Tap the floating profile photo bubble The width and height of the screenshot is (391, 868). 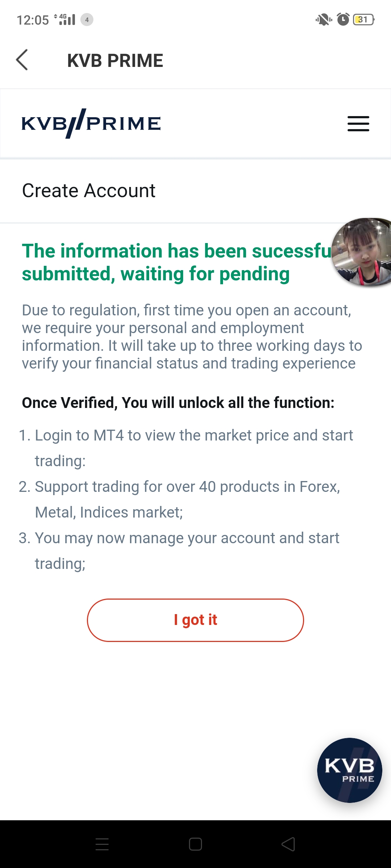tap(362, 252)
